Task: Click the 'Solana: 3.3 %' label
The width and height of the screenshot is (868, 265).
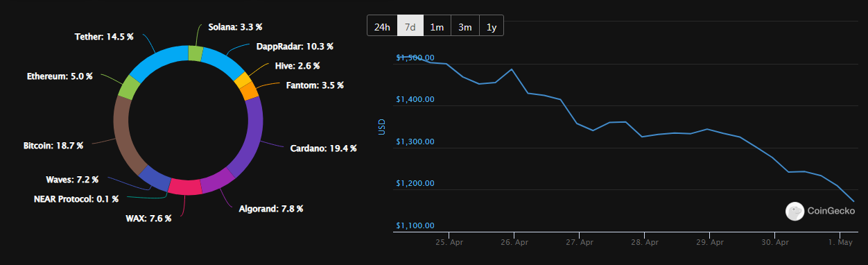Action: [x=235, y=27]
